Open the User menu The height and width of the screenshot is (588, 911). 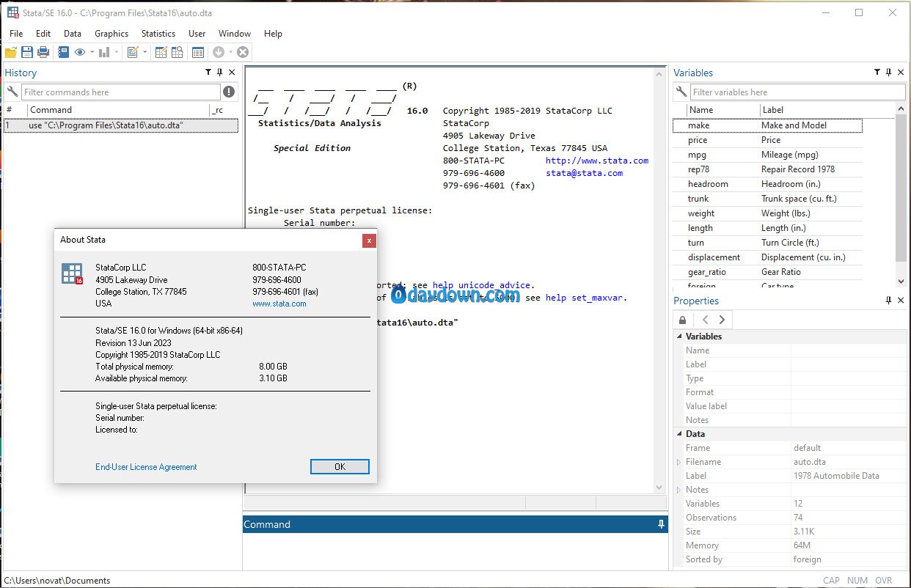[x=197, y=34]
